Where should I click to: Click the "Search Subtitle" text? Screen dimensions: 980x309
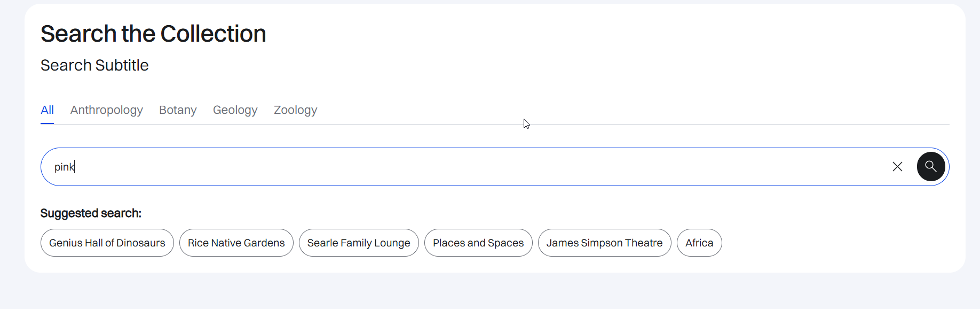coord(94,65)
